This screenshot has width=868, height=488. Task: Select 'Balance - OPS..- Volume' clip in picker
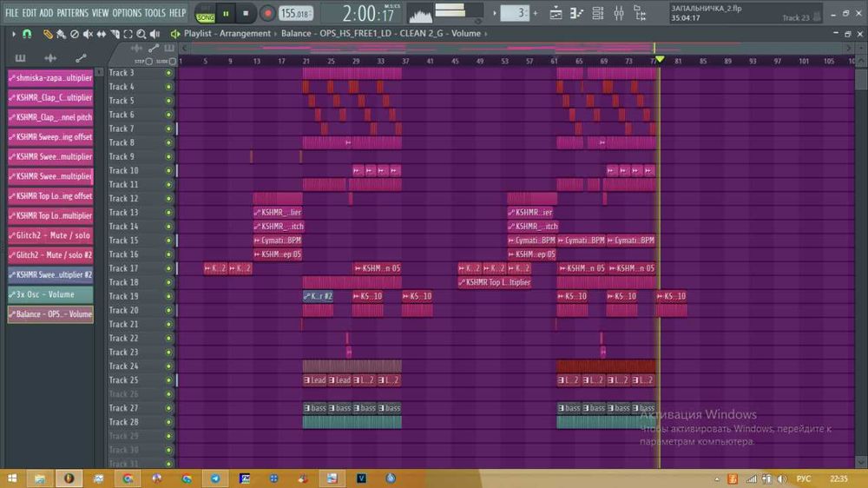coord(50,314)
